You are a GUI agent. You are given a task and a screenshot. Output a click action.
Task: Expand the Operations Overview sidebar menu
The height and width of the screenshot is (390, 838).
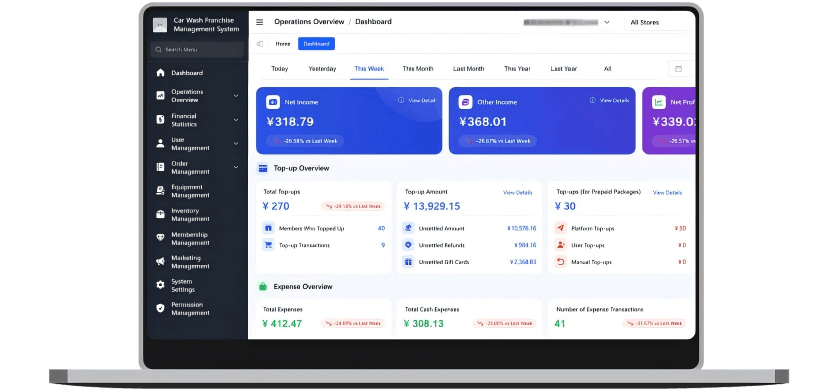point(236,96)
